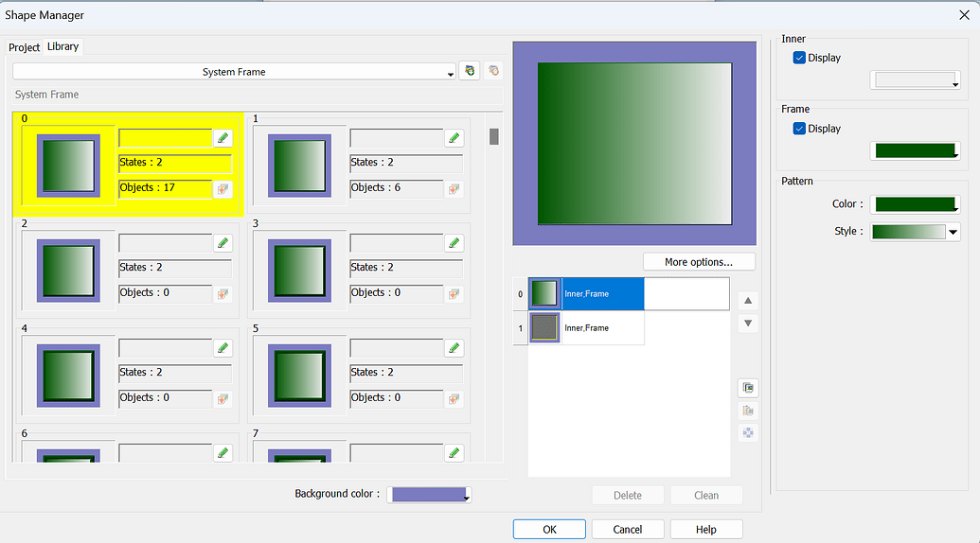The width and height of the screenshot is (980, 543).
Task: Select shape 3 thumbnail in library
Action: coord(299,271)
